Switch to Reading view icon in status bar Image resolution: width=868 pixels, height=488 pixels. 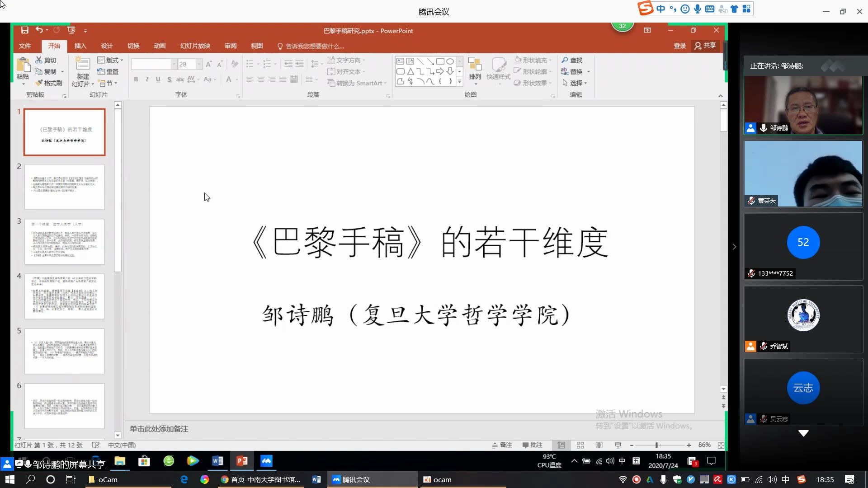[599, 445]
